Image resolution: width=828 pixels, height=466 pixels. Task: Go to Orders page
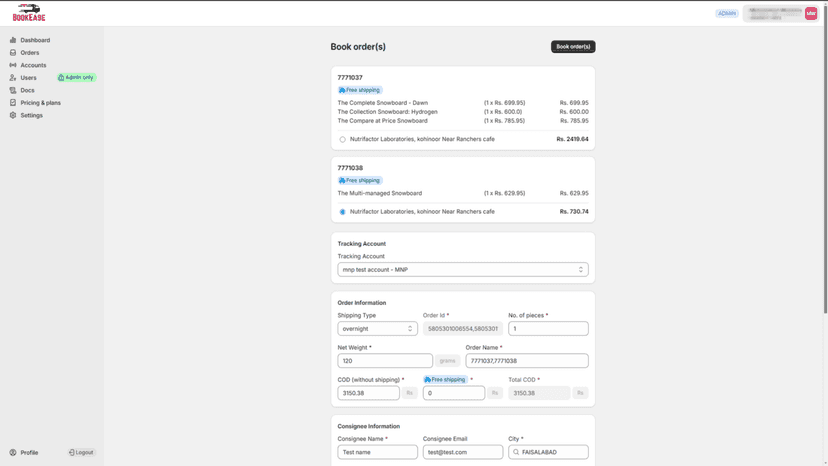(30, 53)
